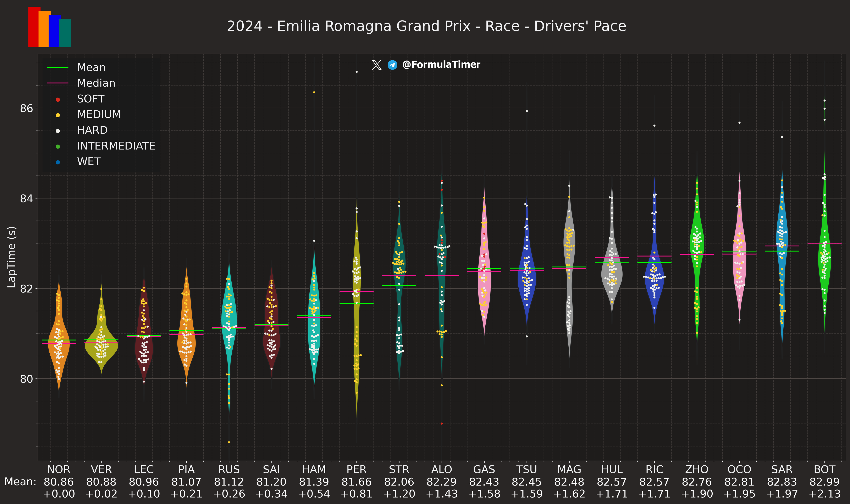
Task: Click the HUL driver label
Action: [612, 469]
